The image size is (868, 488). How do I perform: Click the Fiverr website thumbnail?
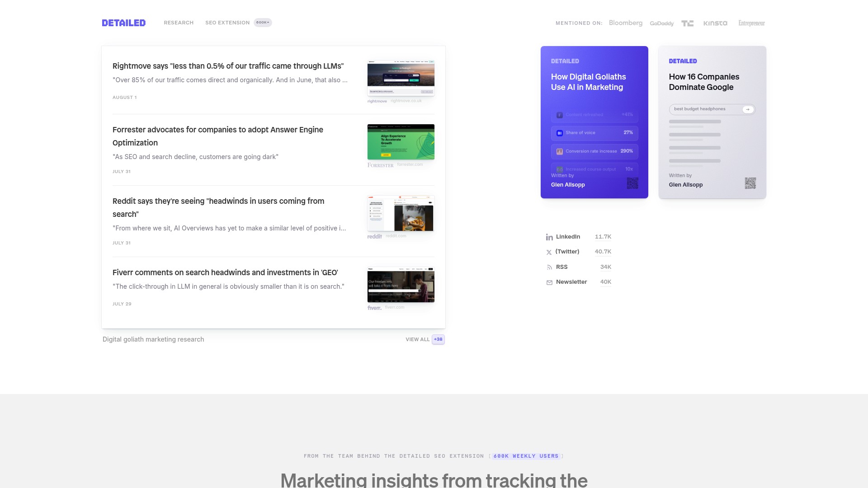coord(401,285)
